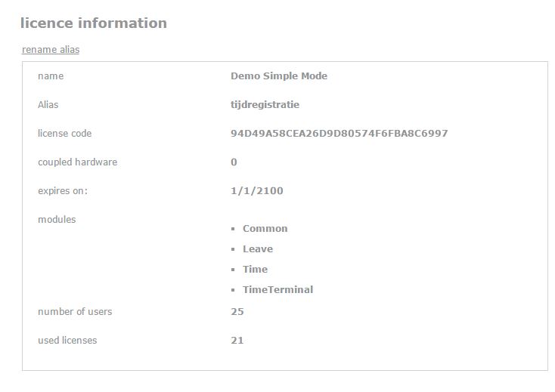Click the used licenses value 21
Image resolution: width=555 pixels, height=392 pixels.
click(237, 341)
